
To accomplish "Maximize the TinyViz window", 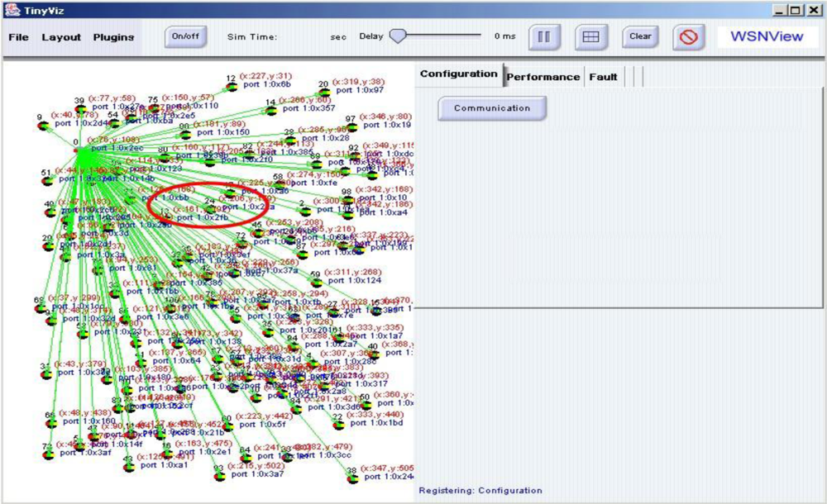I will tap(796, 10).
